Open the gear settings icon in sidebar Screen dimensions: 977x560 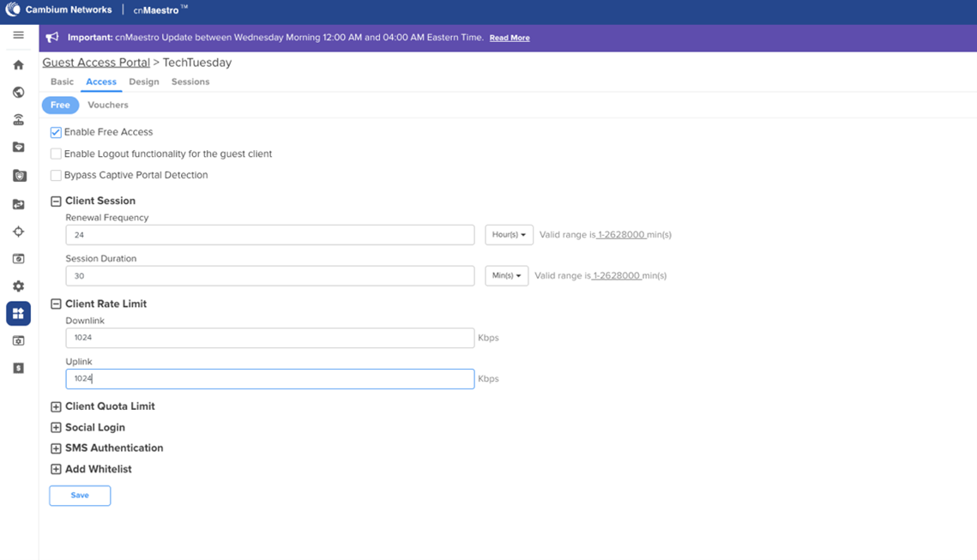tap(18, 286)
